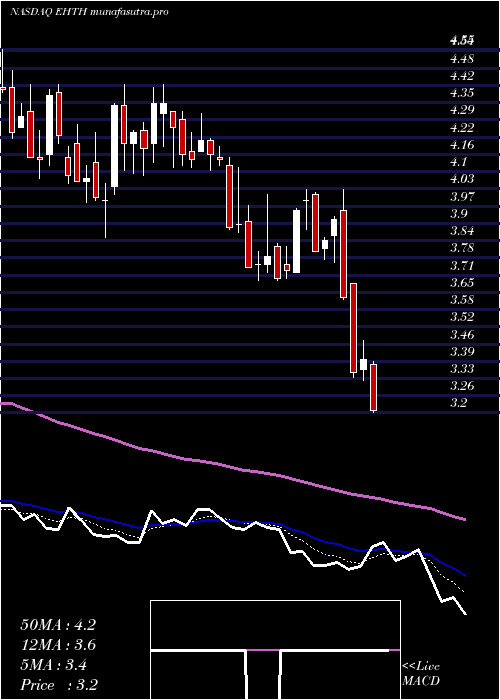This screenshot has width=500, height=700.
Task: Click the 50MA : 4.2 legend entry
Action: point(58,625)
